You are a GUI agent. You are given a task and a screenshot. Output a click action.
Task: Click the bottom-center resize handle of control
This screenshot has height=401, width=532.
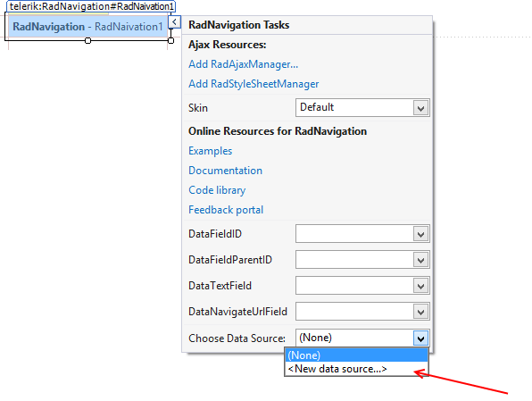pos(87,41)
